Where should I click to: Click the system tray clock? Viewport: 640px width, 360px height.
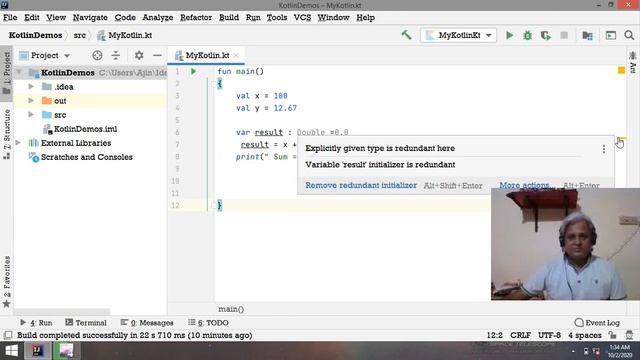pos(620,351)
